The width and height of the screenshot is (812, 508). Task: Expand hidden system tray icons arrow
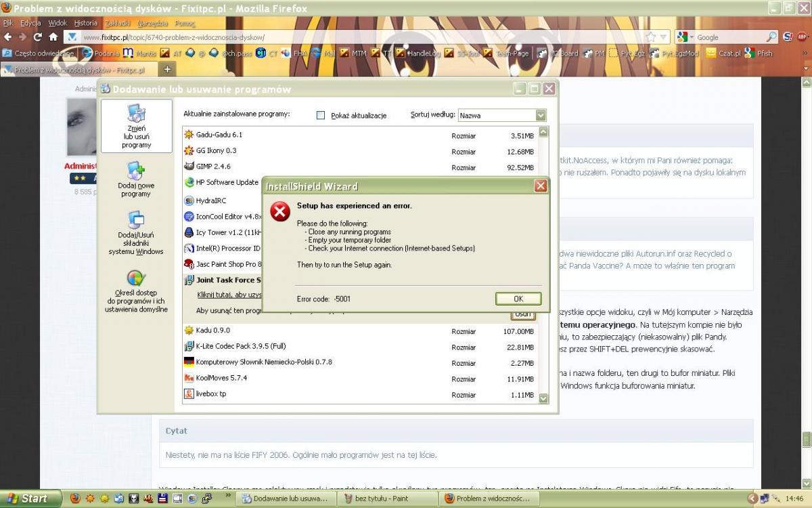[751, 499]
